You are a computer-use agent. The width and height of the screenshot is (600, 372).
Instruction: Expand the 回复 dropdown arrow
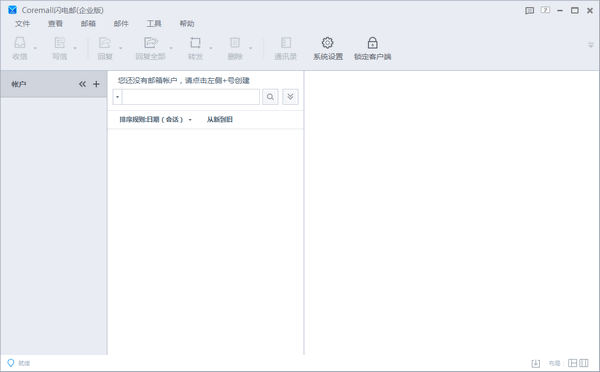coord(121,48)
